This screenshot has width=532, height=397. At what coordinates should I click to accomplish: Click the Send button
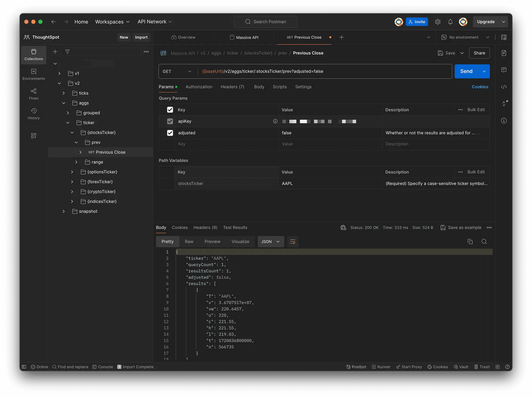pos(466,71)
